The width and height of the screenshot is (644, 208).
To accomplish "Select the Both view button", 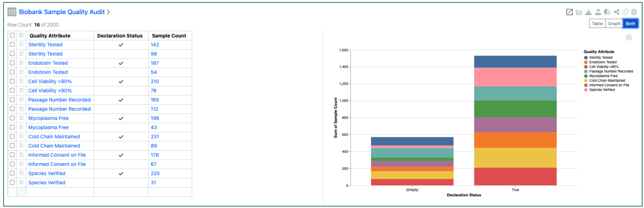I will tap(630, 24).
